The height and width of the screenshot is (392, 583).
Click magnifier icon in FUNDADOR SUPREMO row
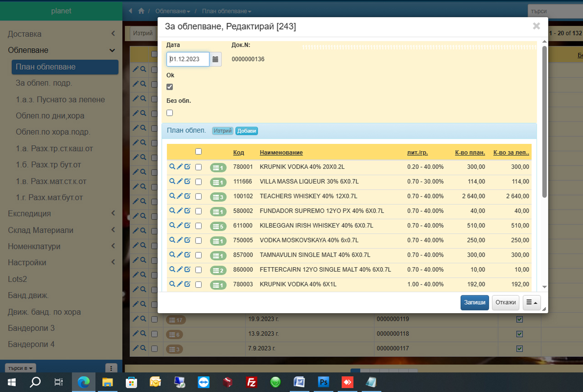[172, 211]
